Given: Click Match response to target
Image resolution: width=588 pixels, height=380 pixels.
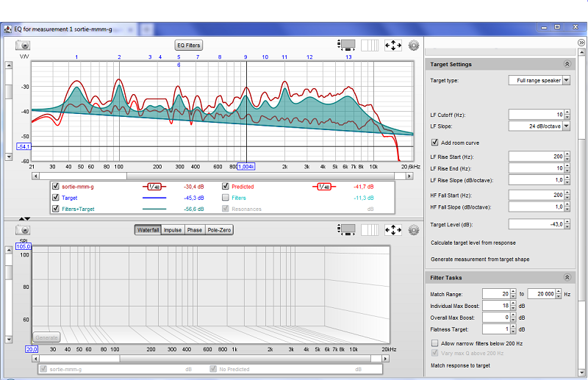Looking at the screenshot, I should [460, 365].
